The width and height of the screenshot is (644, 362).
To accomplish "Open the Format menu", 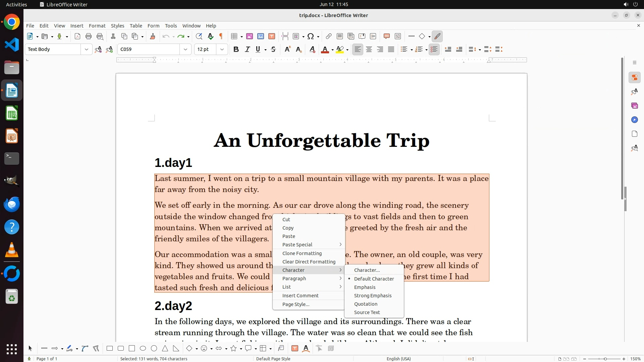I will [97, 26].
